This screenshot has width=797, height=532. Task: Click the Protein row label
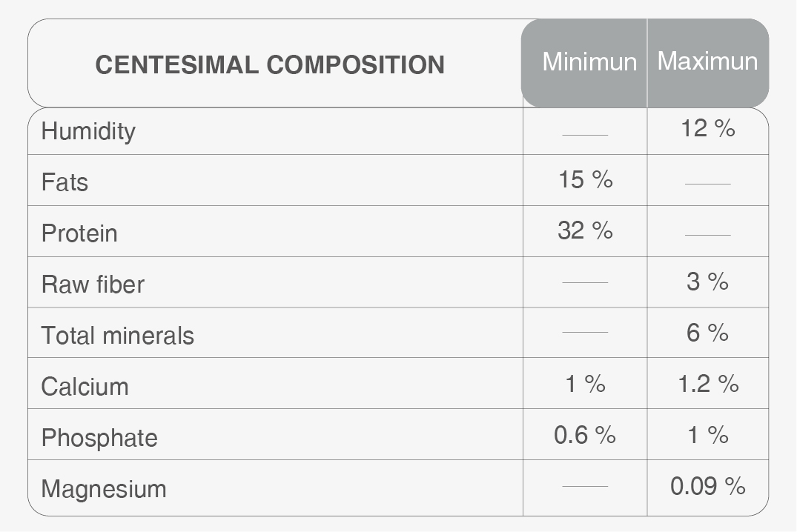[x=79, y=233]
